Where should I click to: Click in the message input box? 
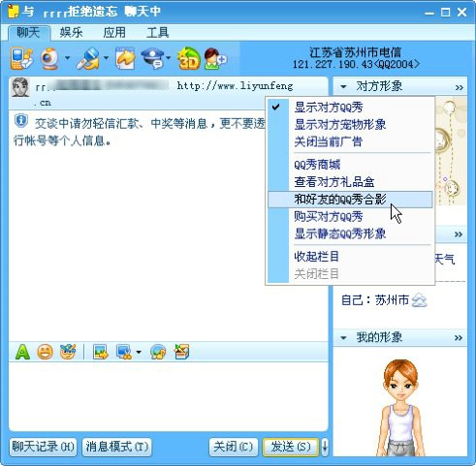point(168,396)
